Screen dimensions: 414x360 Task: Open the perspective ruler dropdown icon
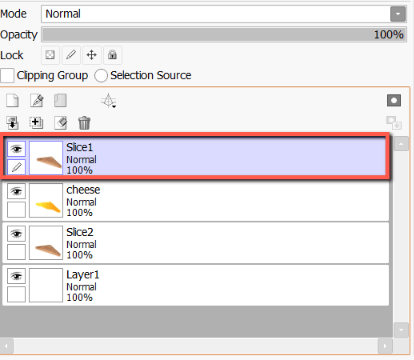click(109, 101)
